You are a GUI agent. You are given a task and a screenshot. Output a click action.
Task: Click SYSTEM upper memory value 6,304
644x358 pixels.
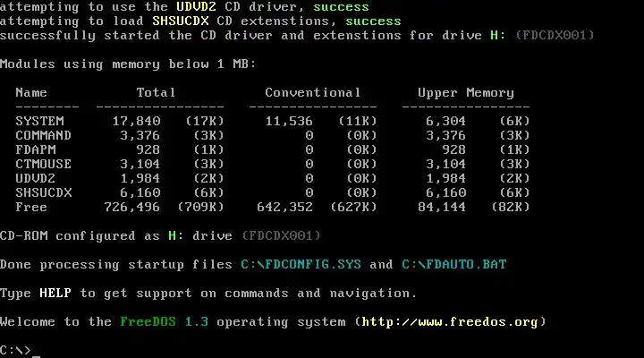445,122
